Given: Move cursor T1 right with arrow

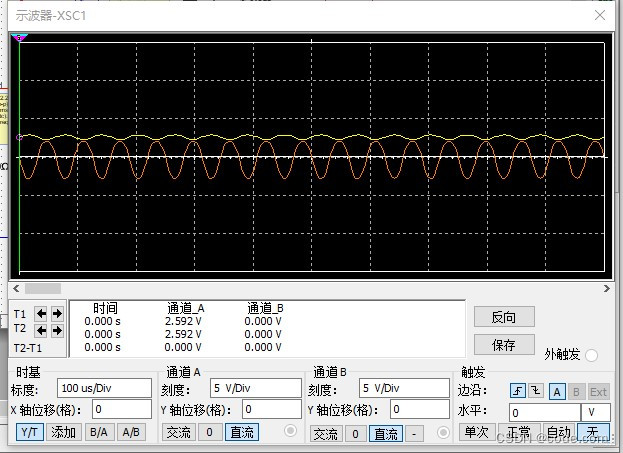Looking at the screenshot, I should [57, 314].
